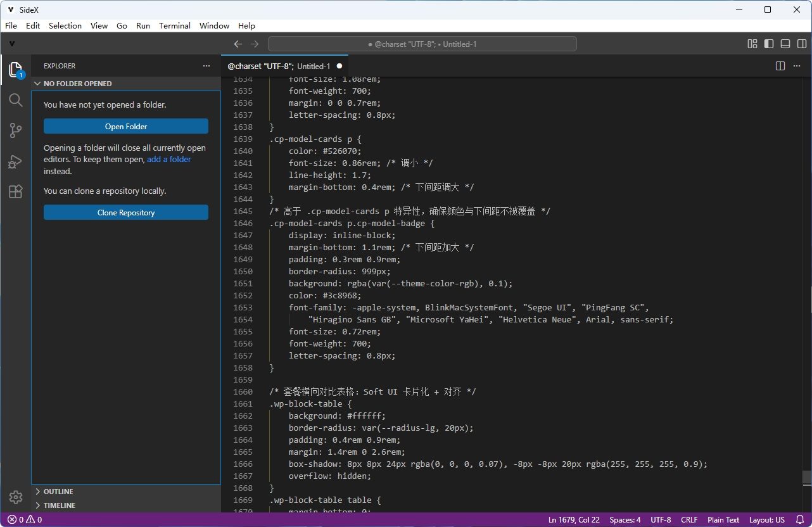This screenshot has width=812, height=527.
Task: Open the Run menu
Action: point(143,26)
